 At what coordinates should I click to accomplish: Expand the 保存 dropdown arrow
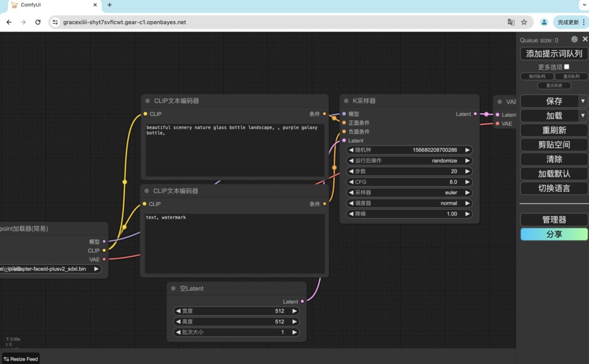point(583,101)
